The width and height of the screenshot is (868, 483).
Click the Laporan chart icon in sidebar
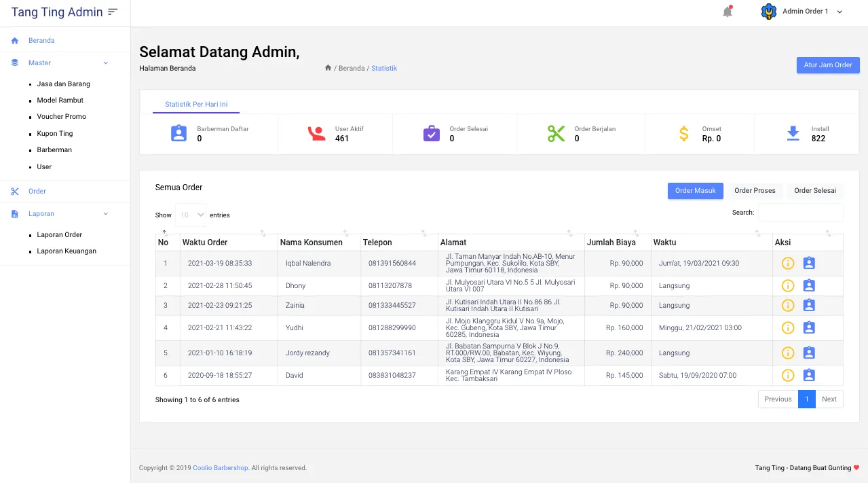tap(15, 214)
